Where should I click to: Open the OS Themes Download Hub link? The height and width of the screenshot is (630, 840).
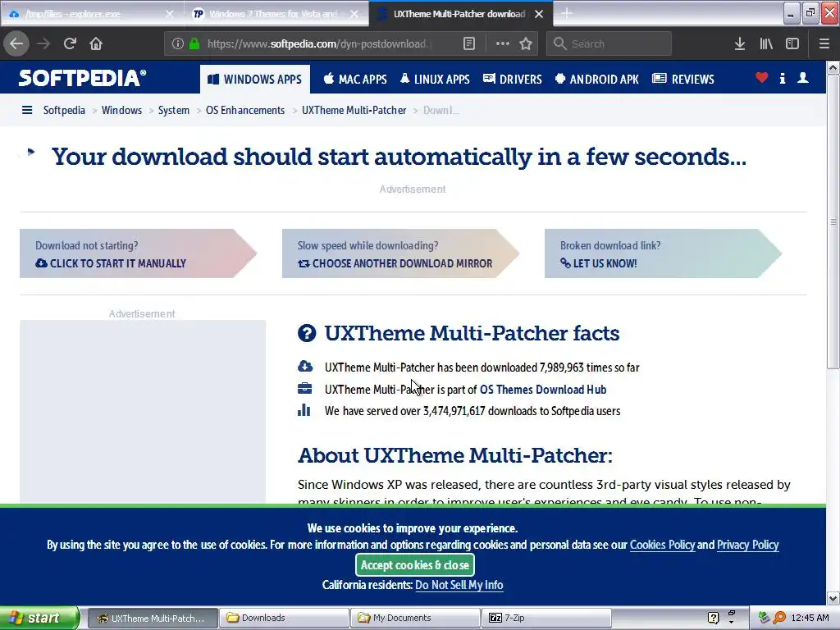click(x=543, y=390)
